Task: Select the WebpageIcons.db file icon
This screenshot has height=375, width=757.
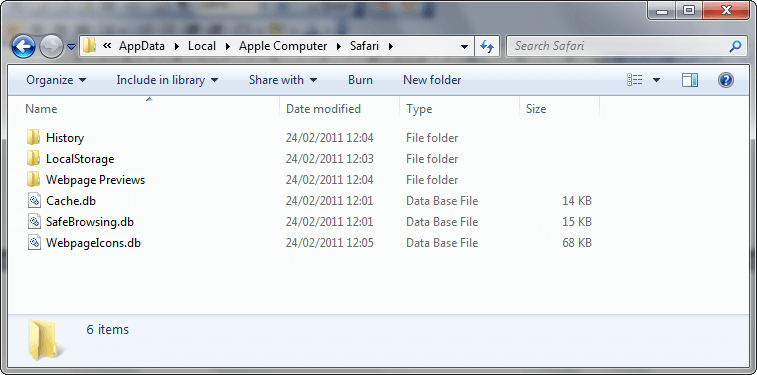Action: [x=33, y=242]
